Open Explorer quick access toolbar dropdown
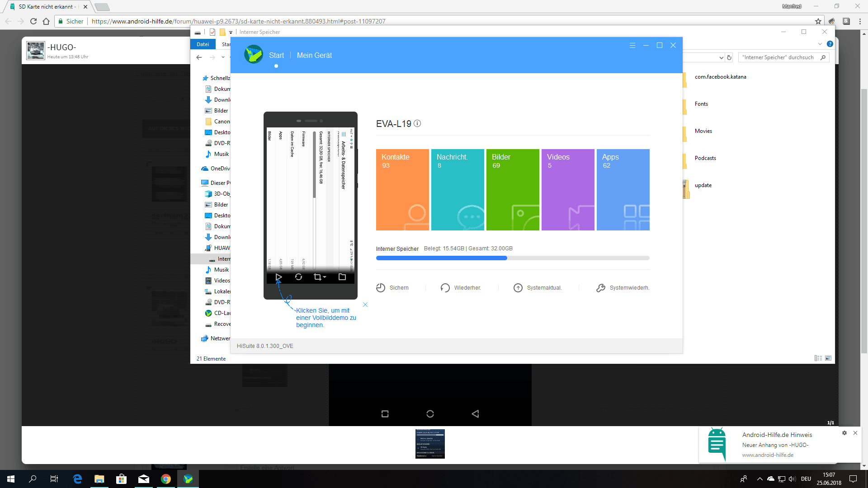Image resolution: width=868 pixels, height=488 pixels. (x=231, y=32)
